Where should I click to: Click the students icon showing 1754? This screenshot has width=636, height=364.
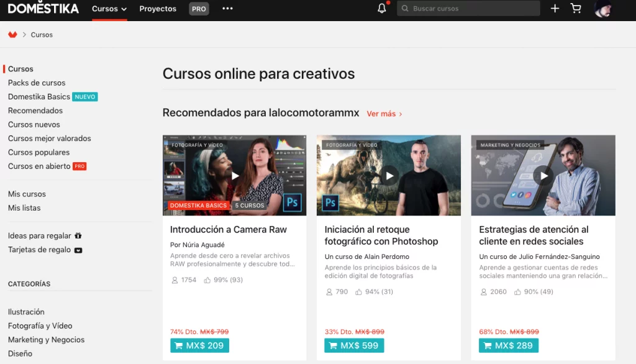175,280
